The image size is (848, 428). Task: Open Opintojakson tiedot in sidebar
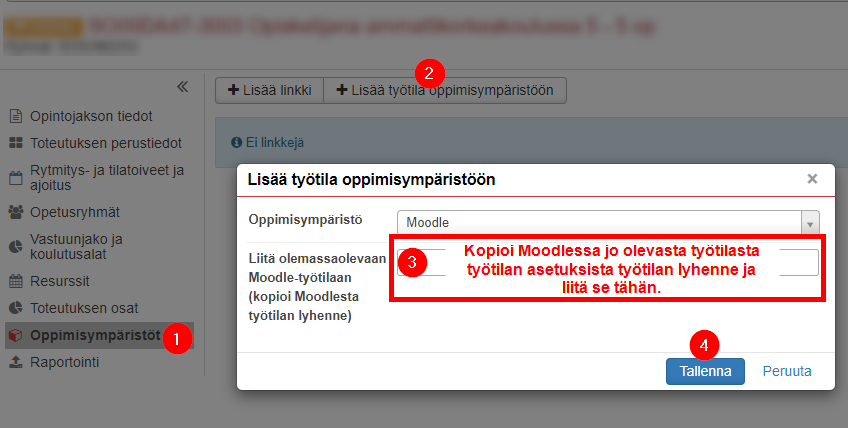pyautogui.click(x=91, y=116)
